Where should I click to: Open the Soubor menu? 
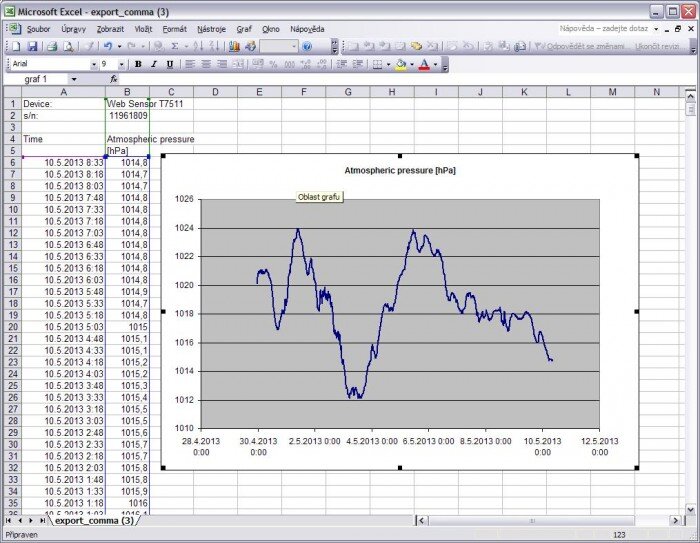(x=36, y=30)
